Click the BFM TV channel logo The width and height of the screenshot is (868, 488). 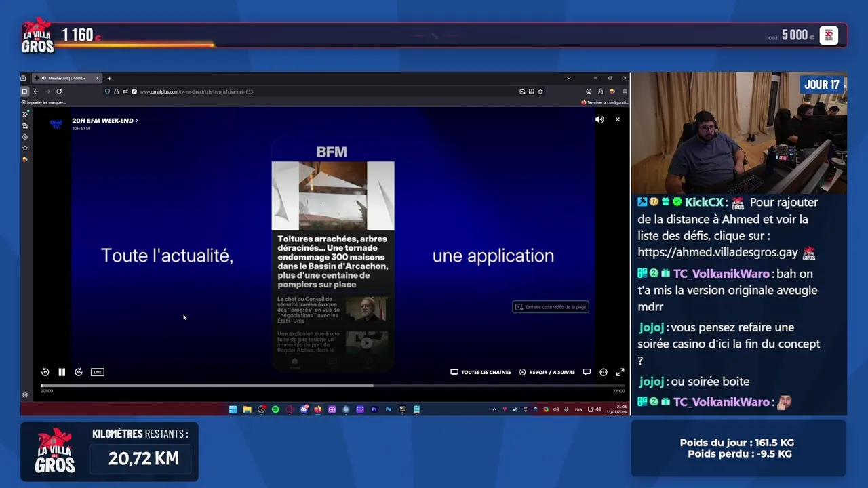[x=56, y=124]
